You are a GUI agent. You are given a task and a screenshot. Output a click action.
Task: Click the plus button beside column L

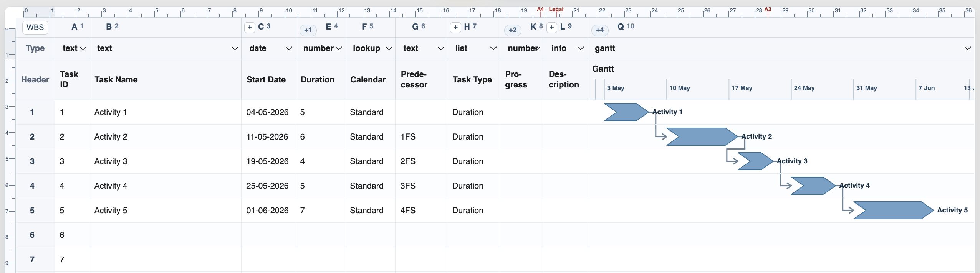click(x=552, y=27)
